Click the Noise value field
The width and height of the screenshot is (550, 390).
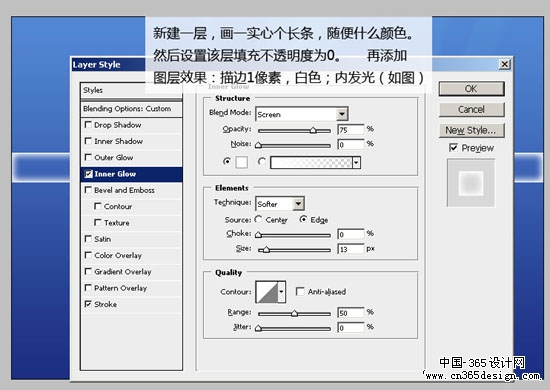(x=351, y=144)
